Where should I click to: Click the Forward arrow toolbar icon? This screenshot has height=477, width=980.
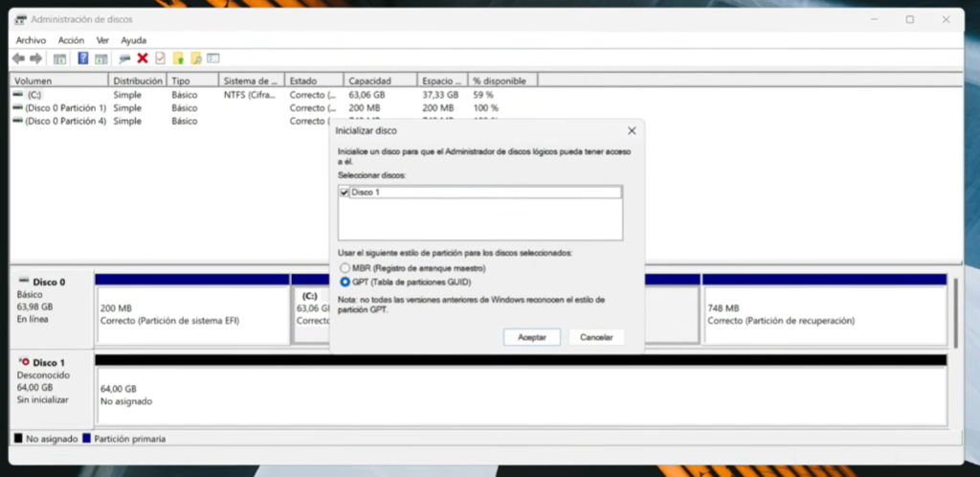tap(35, 58)
